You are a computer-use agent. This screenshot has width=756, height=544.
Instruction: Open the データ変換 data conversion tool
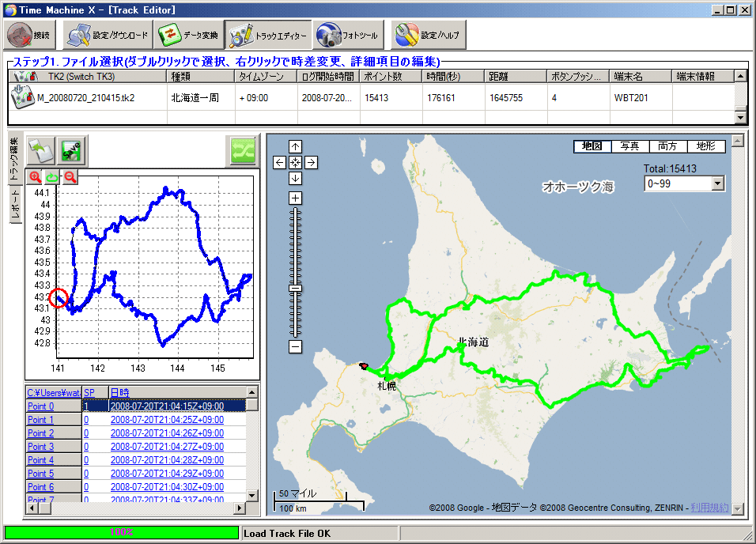(x=189, y=36)
